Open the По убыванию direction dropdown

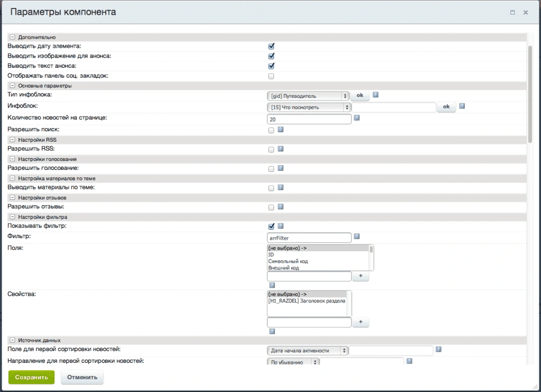(x=293, y=362)
